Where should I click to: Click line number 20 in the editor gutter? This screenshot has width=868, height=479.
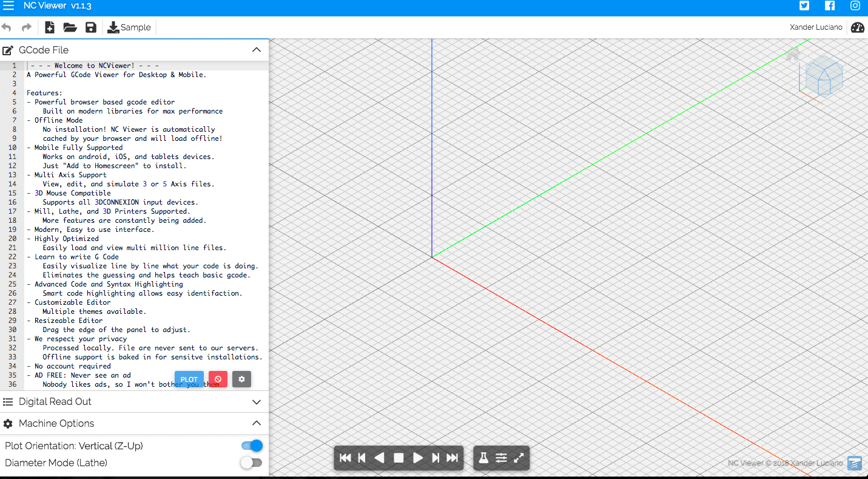point(13,239)
